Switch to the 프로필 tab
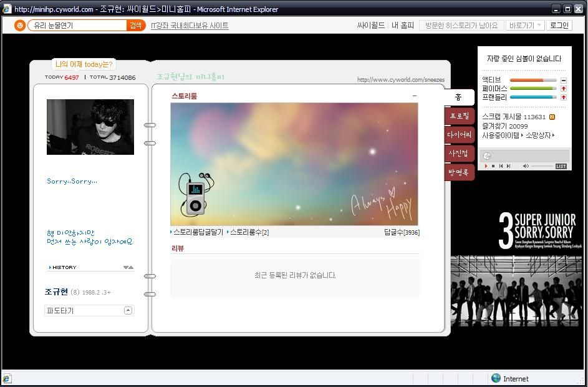588x387 pixels. 460,115
